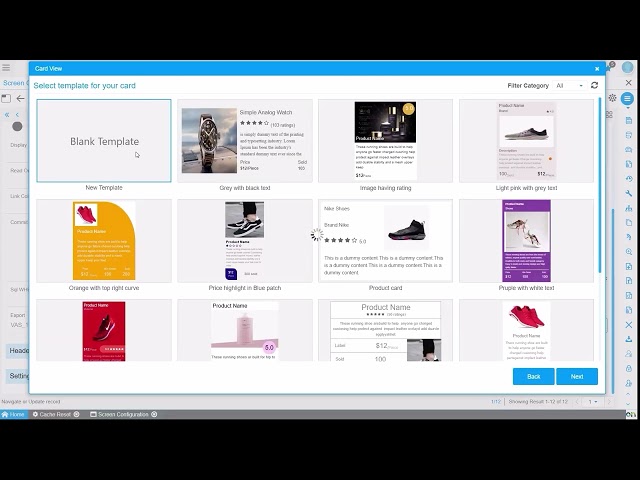
Task: Select the red Nike shoe template thumbnail
Action: click(104, 330)
